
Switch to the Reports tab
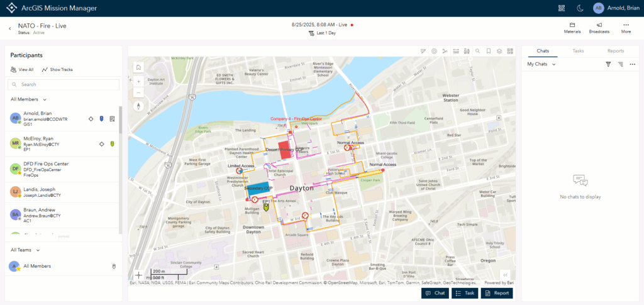[x=616, y=51]
